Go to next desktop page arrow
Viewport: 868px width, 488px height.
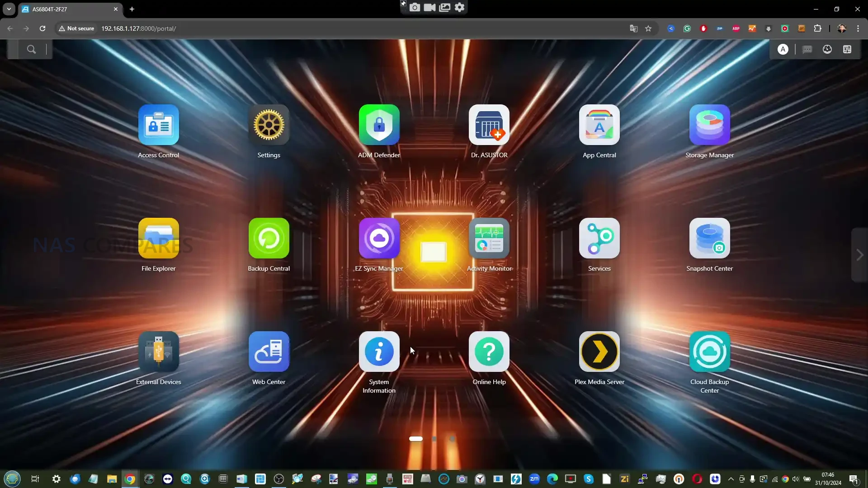[859, 255]
